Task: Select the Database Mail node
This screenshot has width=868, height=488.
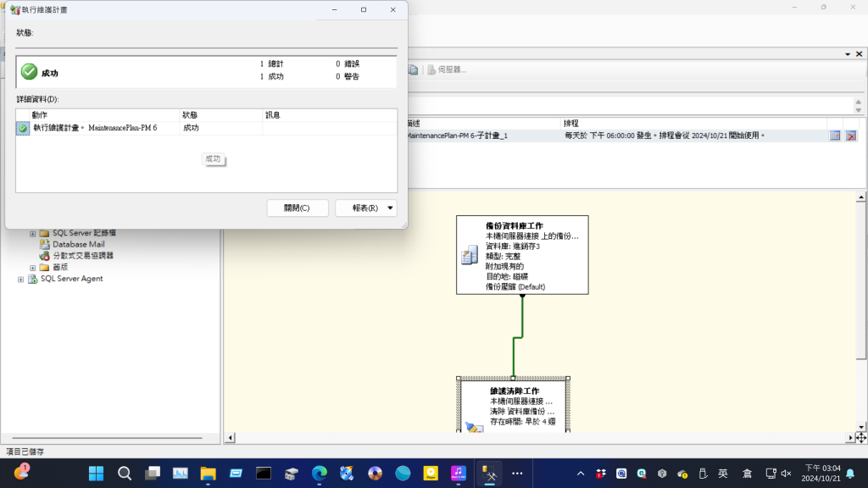Action: (x=78, y=244)
